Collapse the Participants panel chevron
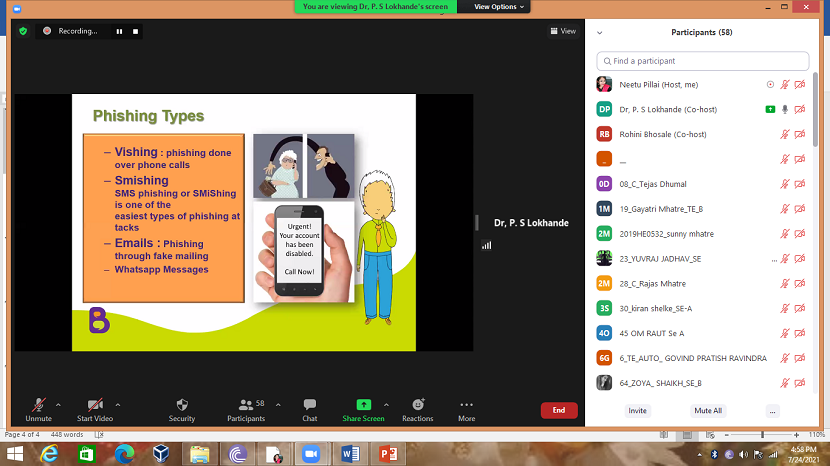The image size is (830, 466). [x=600, y=32]
